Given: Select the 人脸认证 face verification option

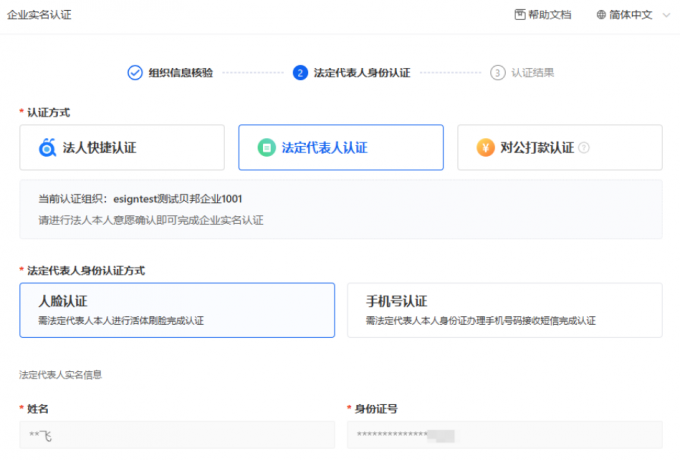Looking at the screenshot, I should click(177, 310).
